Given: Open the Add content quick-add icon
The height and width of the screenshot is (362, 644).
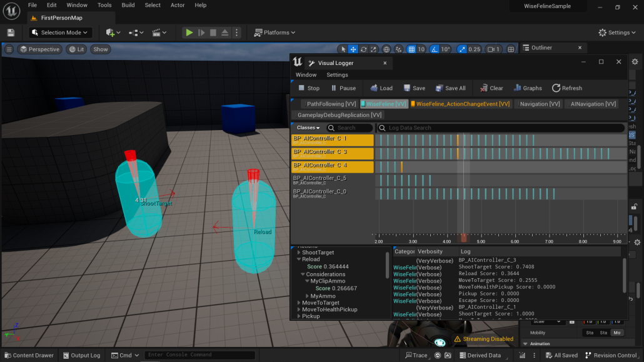Looking at the screenshot, I should [113, 33].
